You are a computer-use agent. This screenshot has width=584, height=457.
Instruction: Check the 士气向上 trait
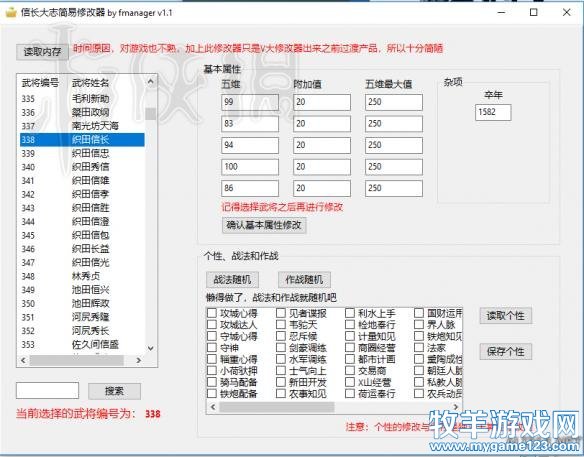pyautogui.click(x=281, y=371)
